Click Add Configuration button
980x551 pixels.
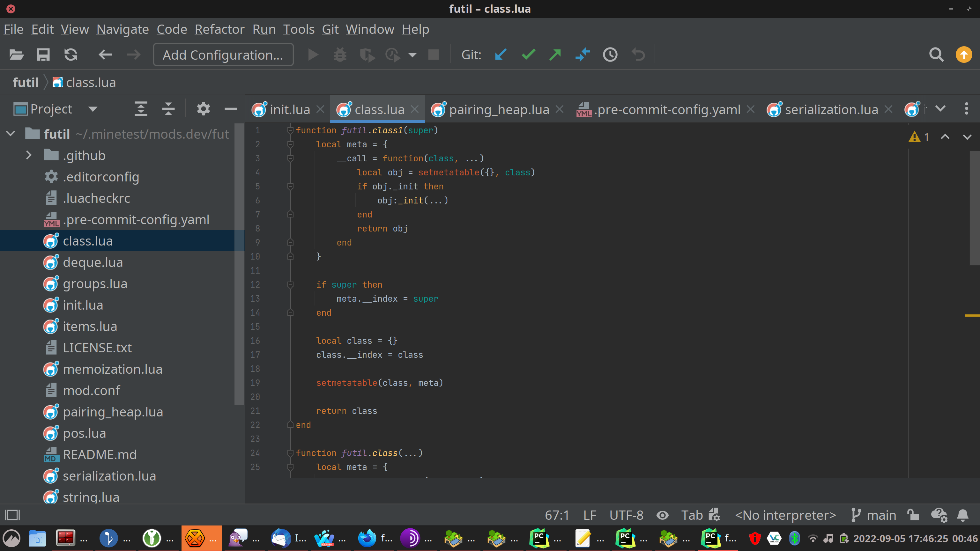[x=223, y=55]
